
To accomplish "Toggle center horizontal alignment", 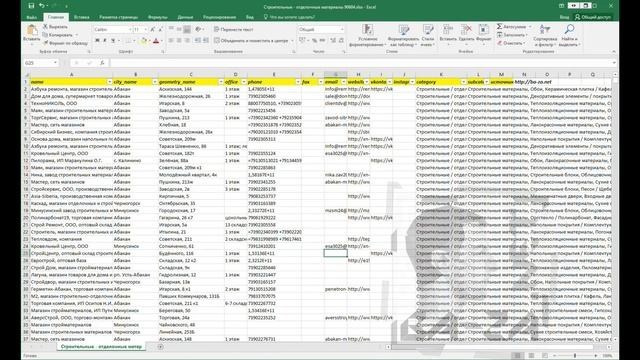I will click(179, 40).
